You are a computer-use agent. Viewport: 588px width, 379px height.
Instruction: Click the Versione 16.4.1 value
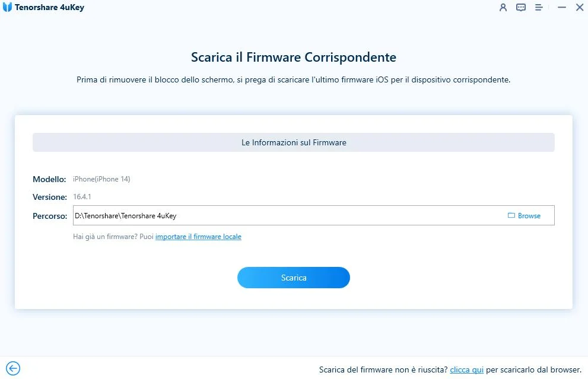(x=82, y=196)
